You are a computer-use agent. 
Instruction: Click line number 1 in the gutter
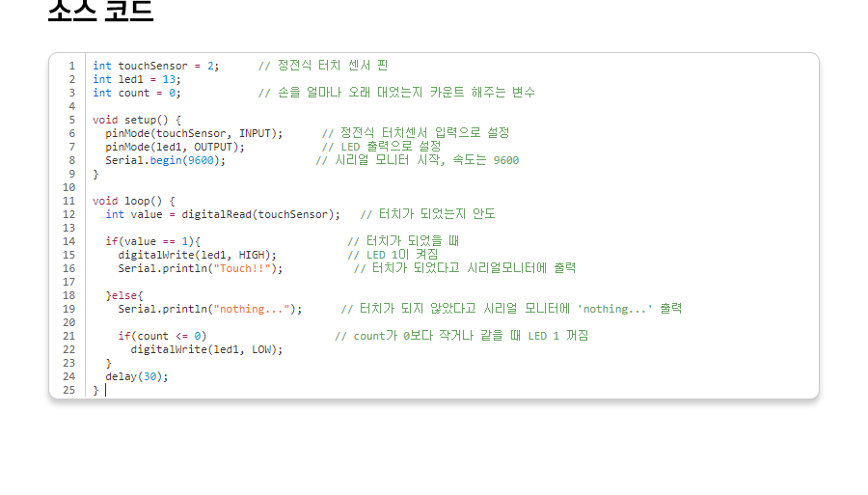coord(71,66)
